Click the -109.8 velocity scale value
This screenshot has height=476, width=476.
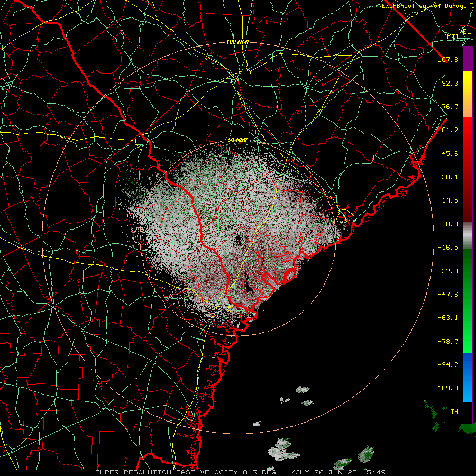[x=446, y=388]
